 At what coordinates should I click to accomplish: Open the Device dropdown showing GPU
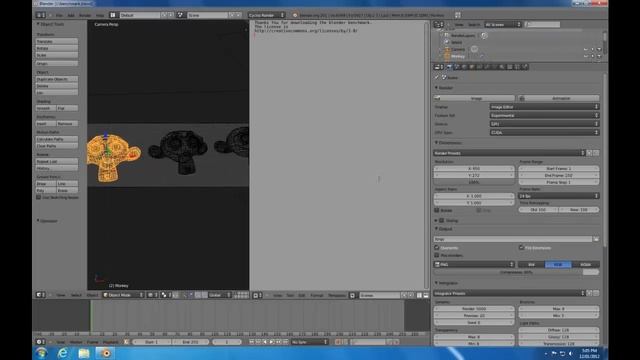pyautogui.click(x=544, y=124)
